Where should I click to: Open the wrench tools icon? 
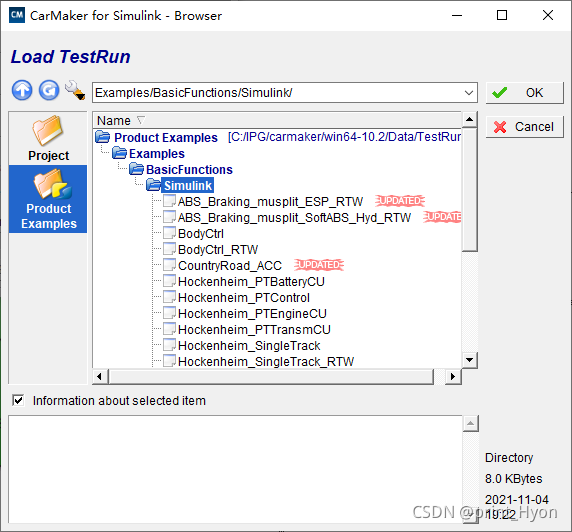(75, 90)
